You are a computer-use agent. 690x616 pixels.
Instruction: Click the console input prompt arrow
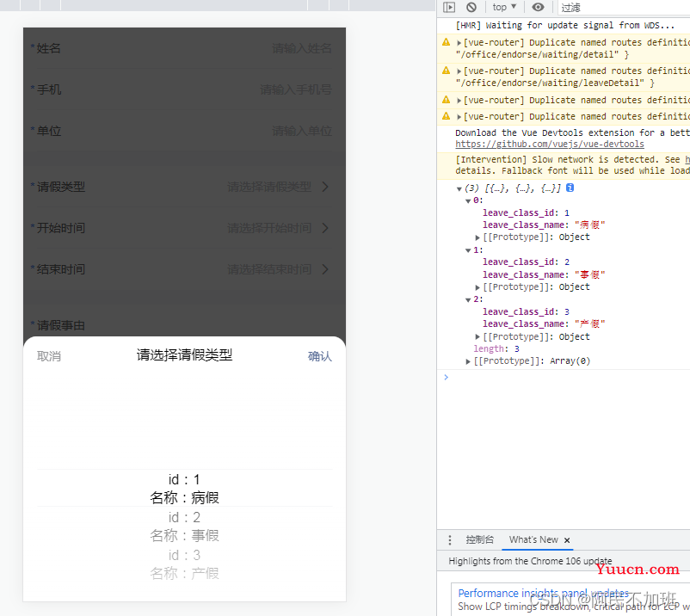[447, 378]
